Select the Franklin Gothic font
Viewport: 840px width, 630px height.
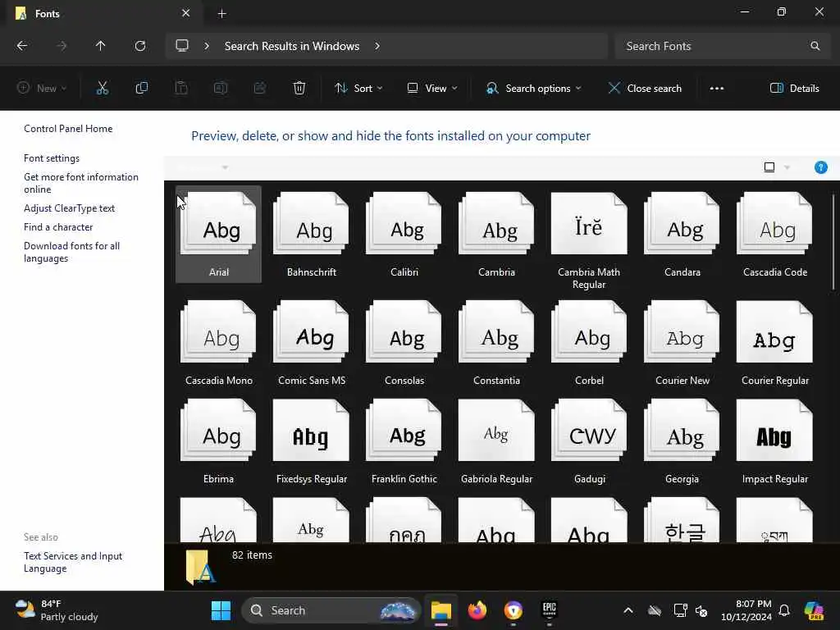click(404, 441)
